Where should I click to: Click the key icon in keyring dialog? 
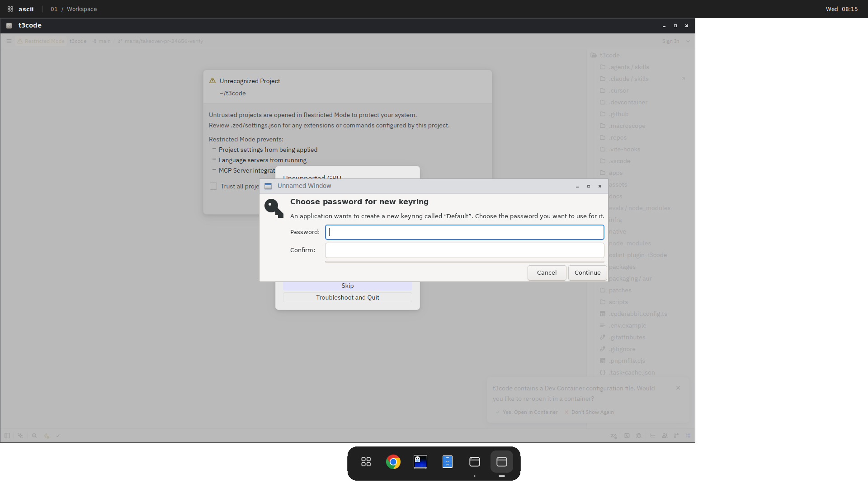274,208
